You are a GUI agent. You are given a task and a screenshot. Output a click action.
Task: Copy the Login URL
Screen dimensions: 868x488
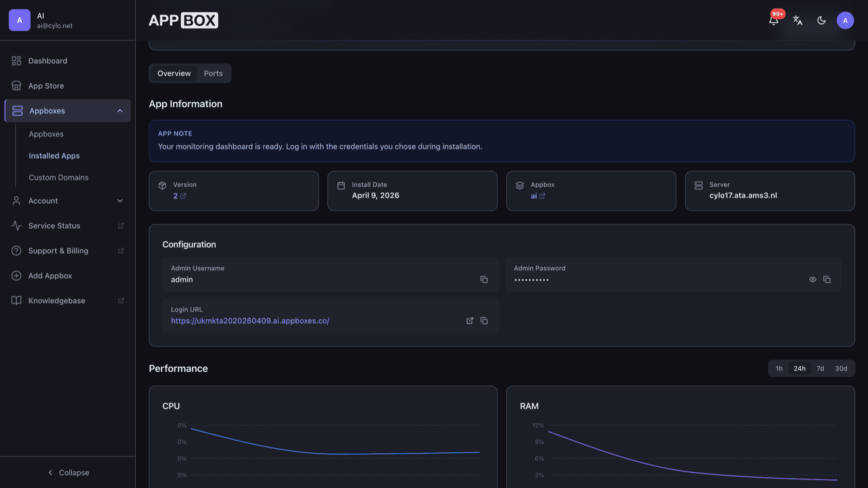[484, 321]
